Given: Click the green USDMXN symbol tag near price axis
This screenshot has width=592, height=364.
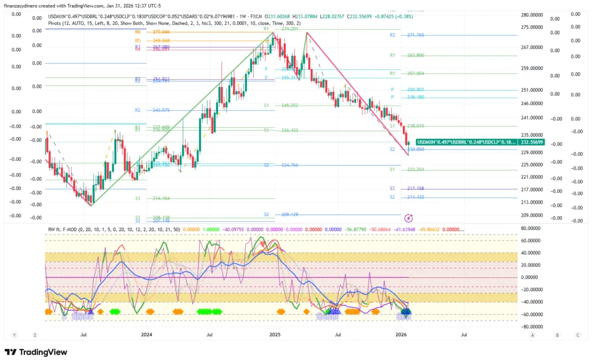Looking at the screenshot, I should click(x=466, y=142).
